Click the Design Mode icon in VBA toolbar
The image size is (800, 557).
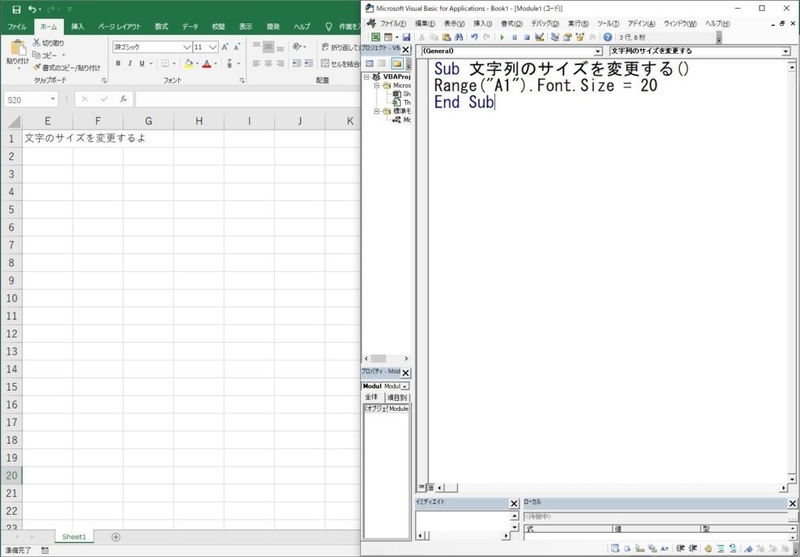click(540, 37)
